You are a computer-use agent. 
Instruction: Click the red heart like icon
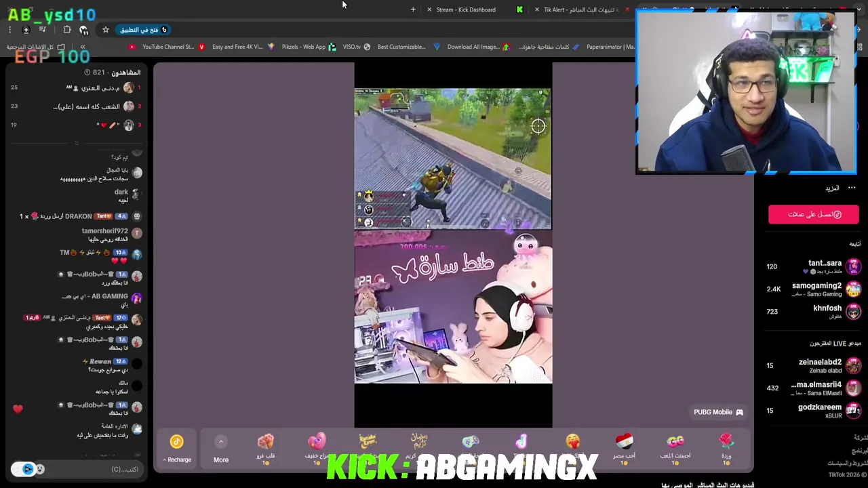pos(18,409)
